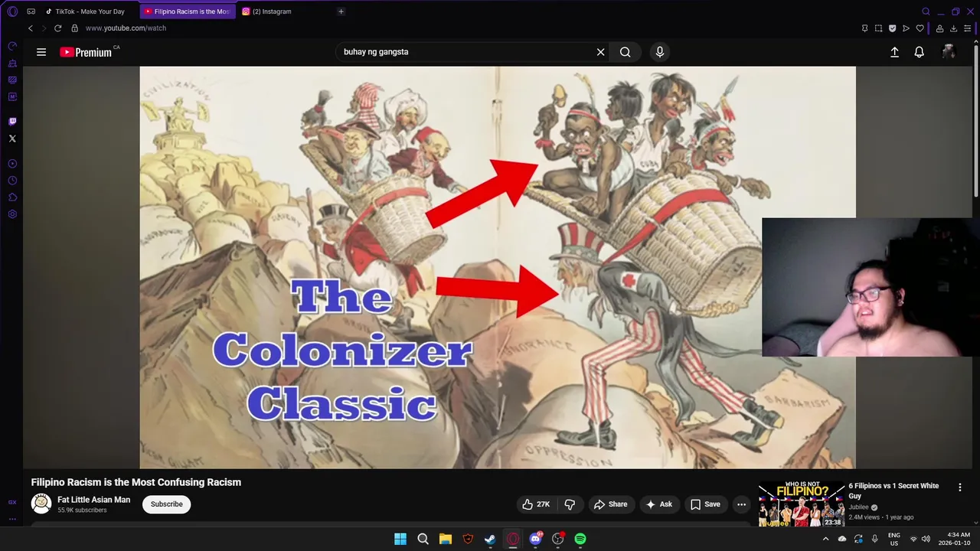Screen dimensions: 980x551
Task: Open Fat Little Asian Man channel name
Action: [x=93, y=500]
